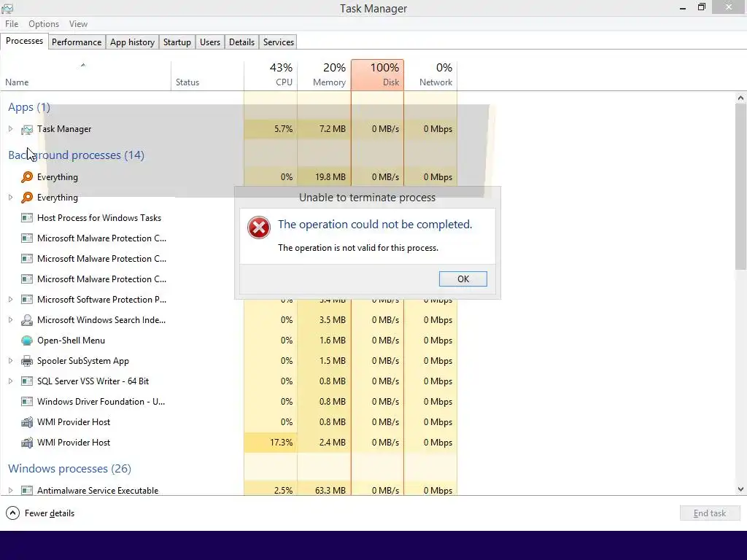
Task: Expand Microsoft Windows Search Indexer row
Action: [x=10, y=320]
